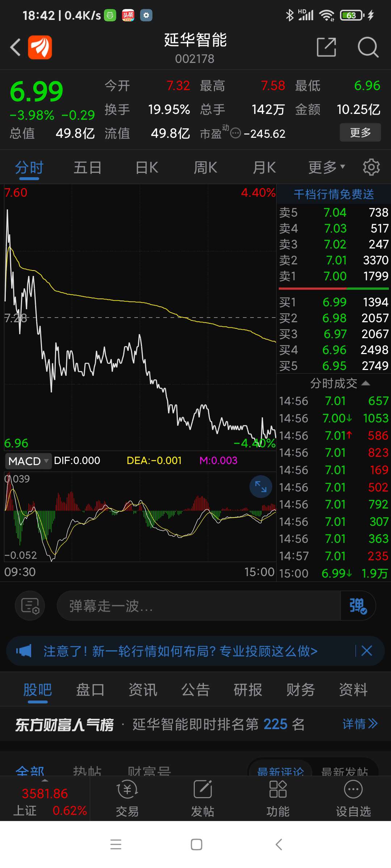Tap the 买5 bid row at 6.95

tap(334, 366)
